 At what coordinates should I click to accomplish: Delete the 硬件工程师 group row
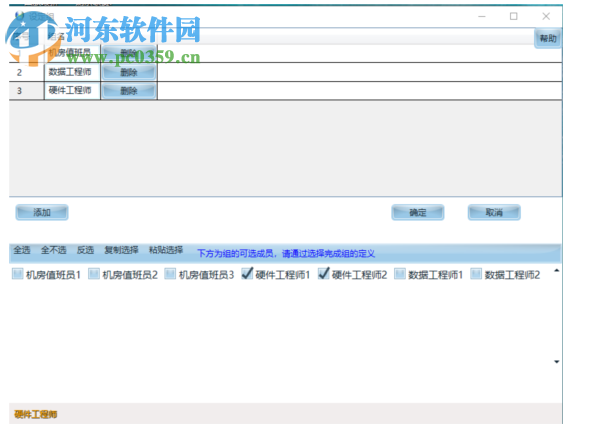129,91
